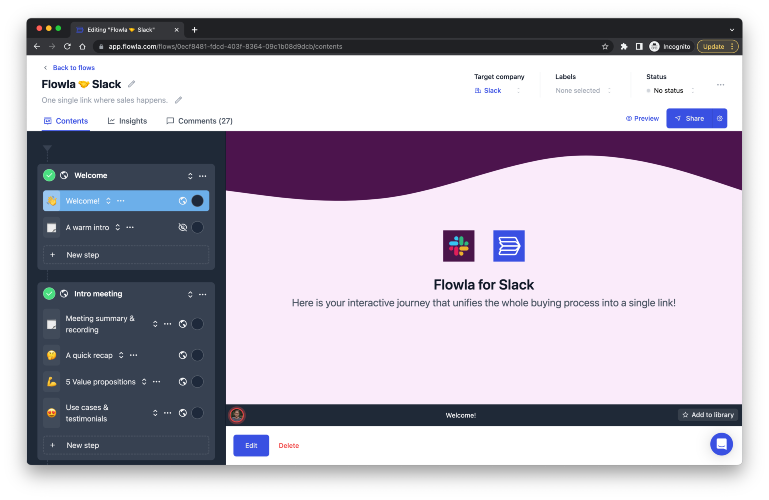The image size is (769, 500).
Task: Mark the A warm intro circle as done
Action: click(x=197, y=227)
